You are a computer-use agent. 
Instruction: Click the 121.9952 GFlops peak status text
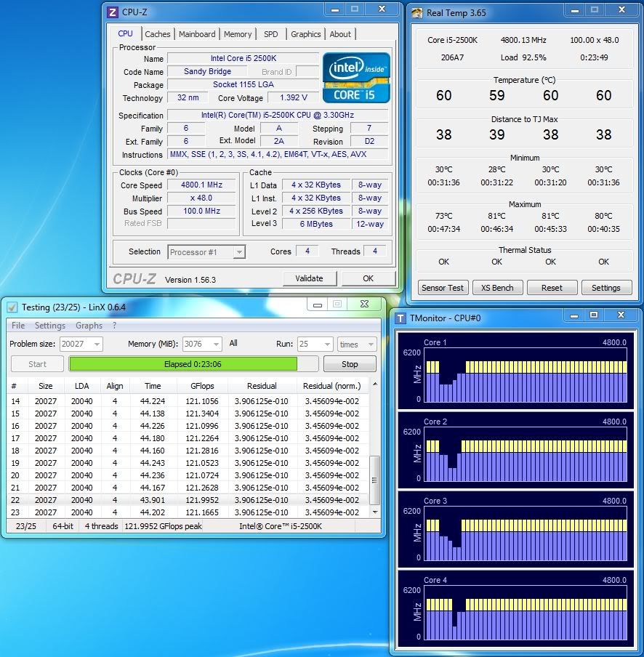click(x=163, y=526)
